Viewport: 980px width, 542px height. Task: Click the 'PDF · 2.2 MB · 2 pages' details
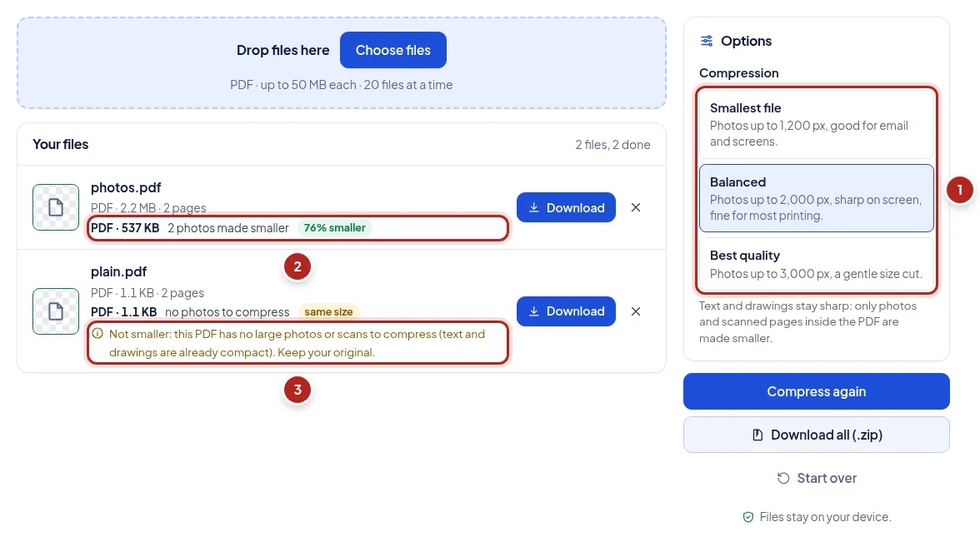point(148,208)
